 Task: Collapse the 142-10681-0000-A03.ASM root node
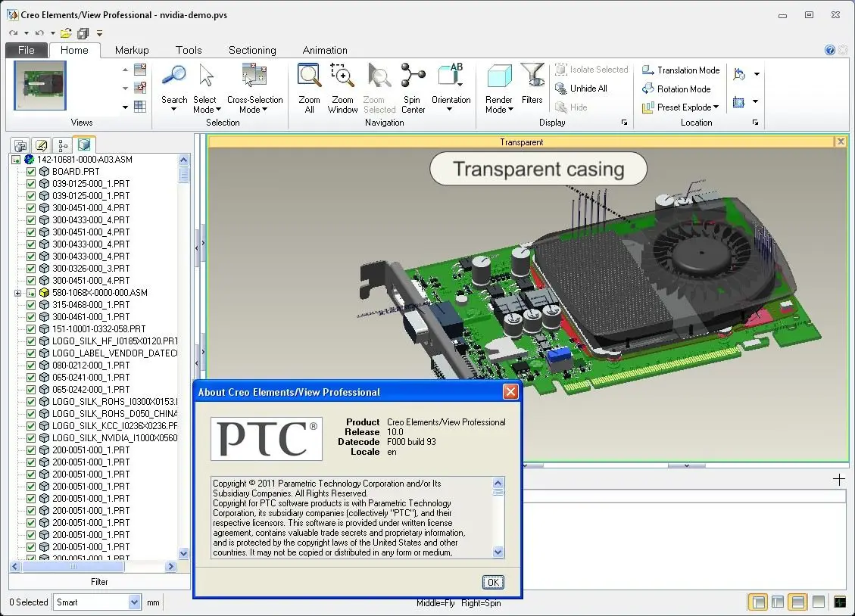pos(16,160)
